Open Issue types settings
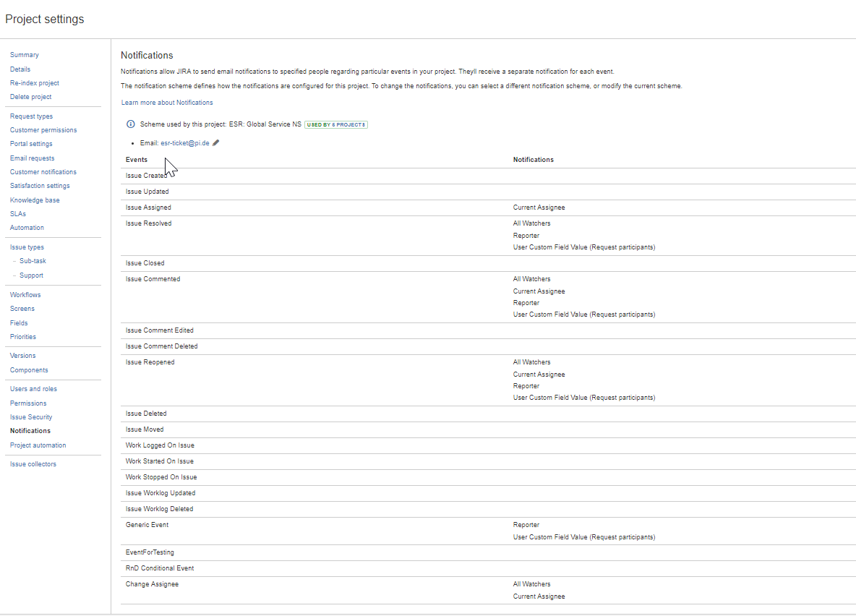The height and width of the screenshot is (616, 856). (x=27, y=247)
